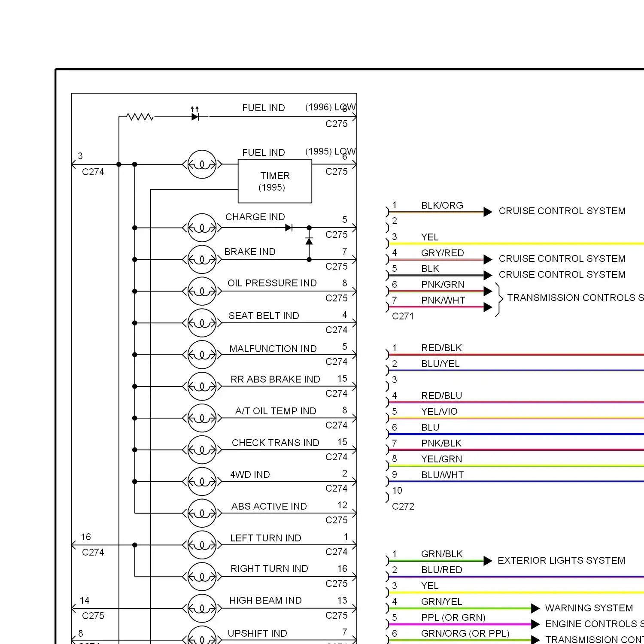644x644 pixels.
Task: Click the ABS ACTIVE IND text label
Action: pyautogui.click(x=269, y=506)
